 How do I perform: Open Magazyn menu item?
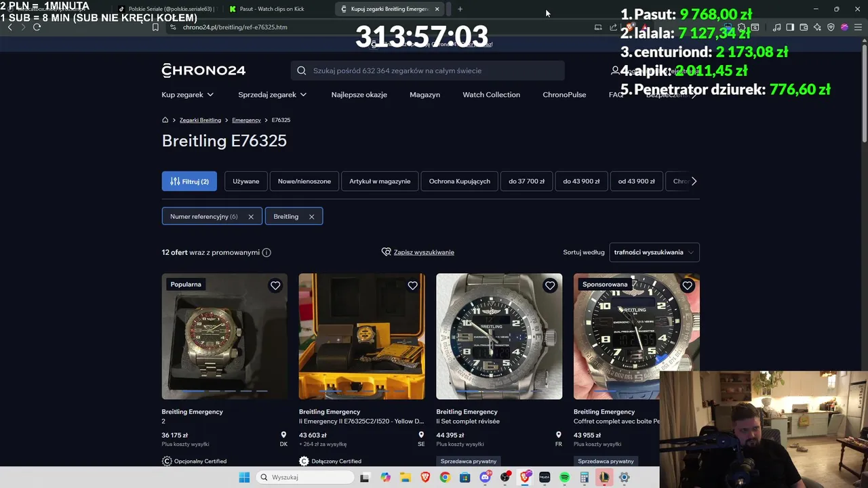pos(425,94)
